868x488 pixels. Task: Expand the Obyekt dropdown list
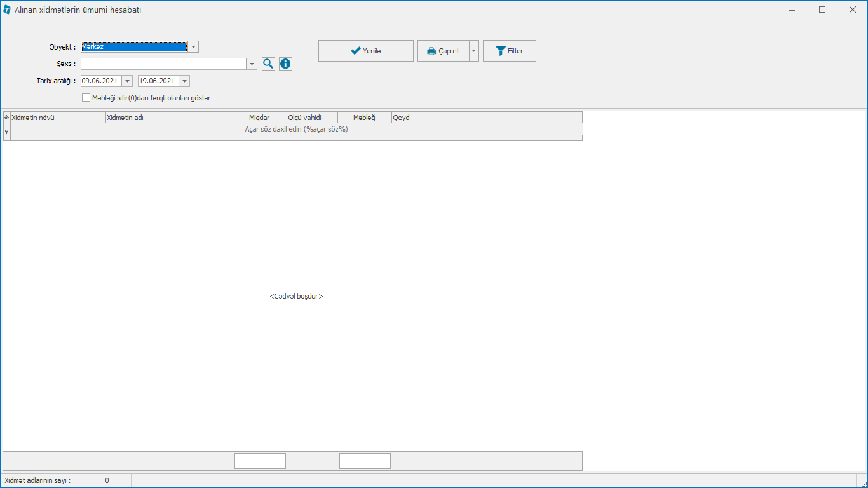point(193,47)
